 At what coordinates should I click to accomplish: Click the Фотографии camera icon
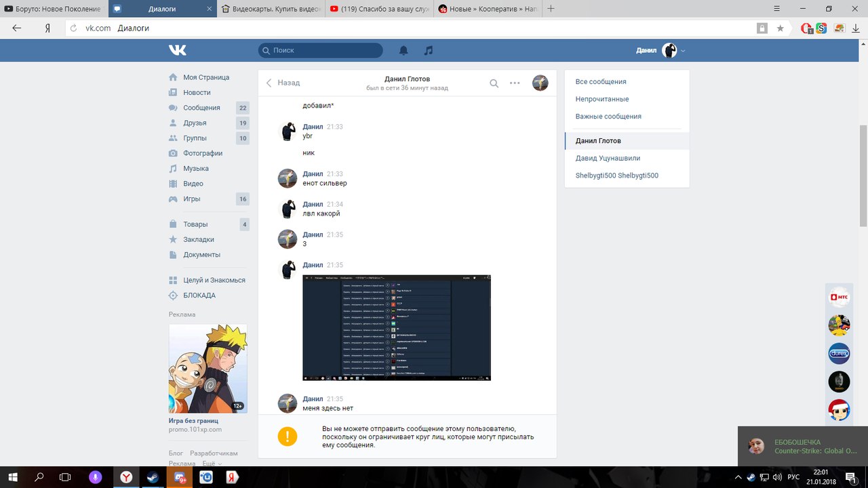pyautogui.click(x=173, y=153)
